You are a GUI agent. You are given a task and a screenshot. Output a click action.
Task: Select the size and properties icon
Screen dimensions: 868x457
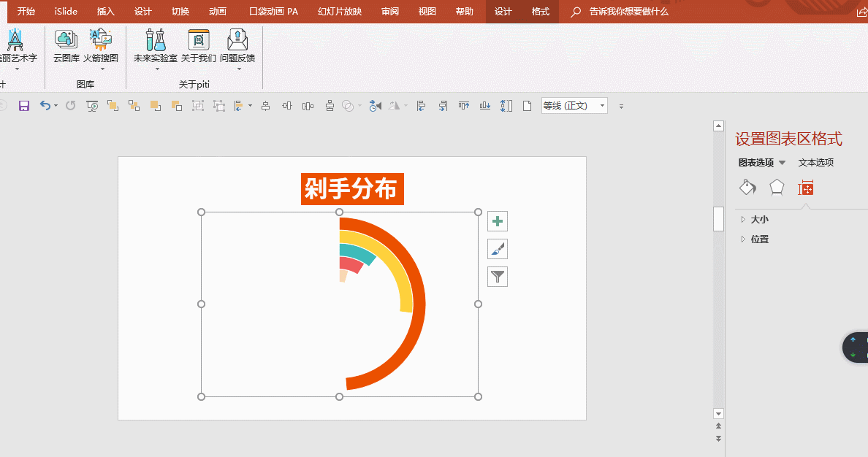(x=806, y=188)
